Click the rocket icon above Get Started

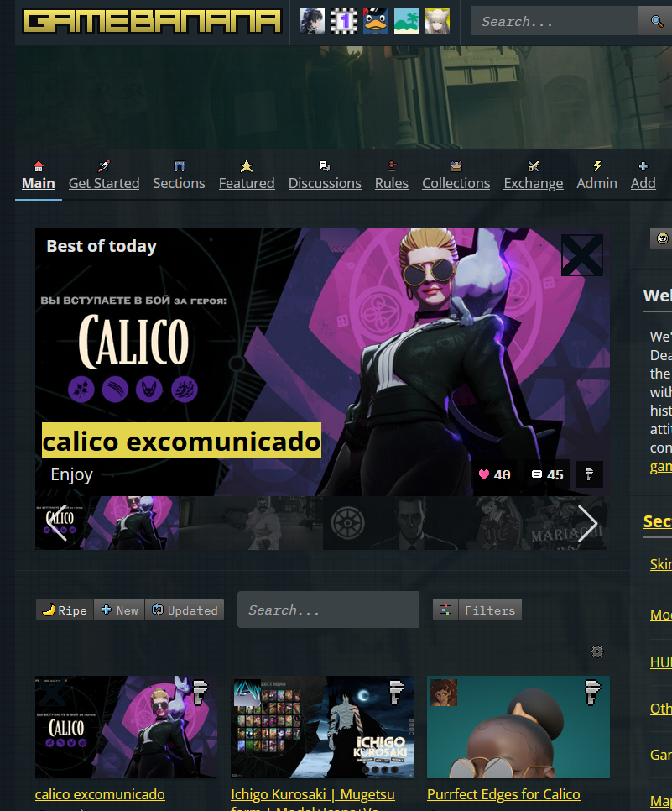104,166
